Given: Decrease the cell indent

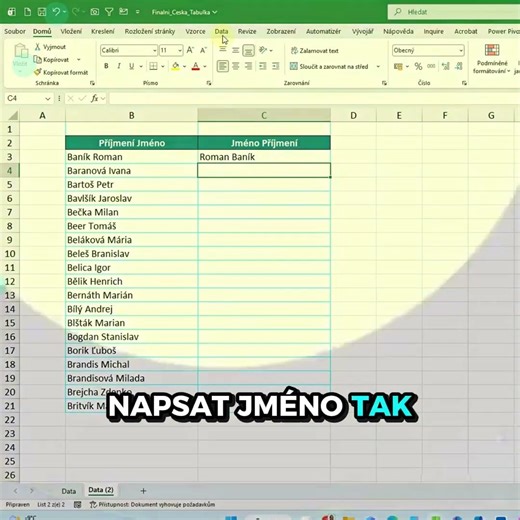Looking at the screenshot, I should click(x=263, y=66).
